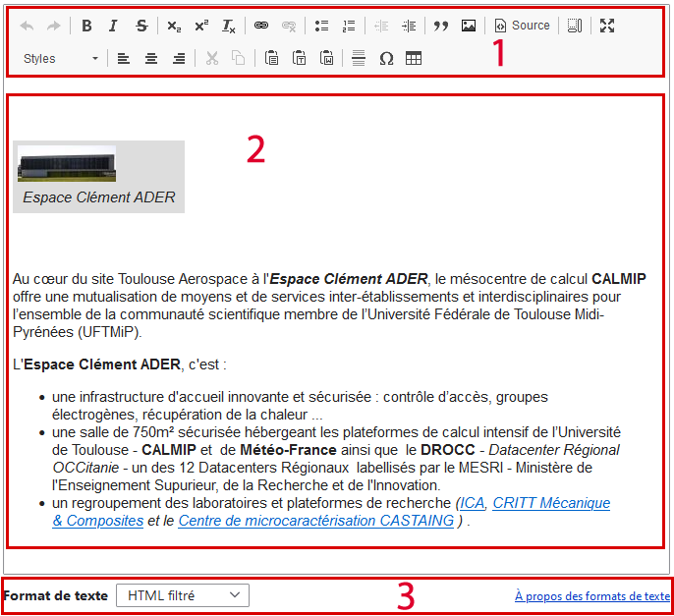Apply strikethrough formatting
The width and height of the screenshot is (674, 616).
141,26
